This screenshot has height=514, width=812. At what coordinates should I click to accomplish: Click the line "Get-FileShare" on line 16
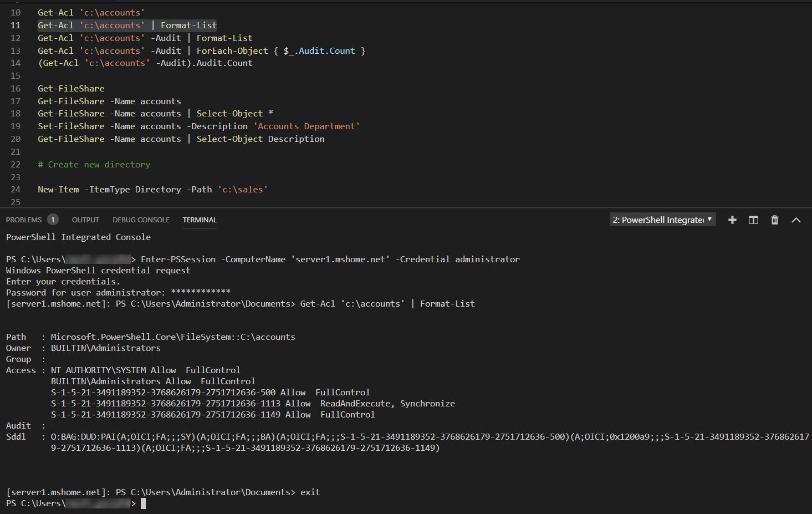point(71,89)
